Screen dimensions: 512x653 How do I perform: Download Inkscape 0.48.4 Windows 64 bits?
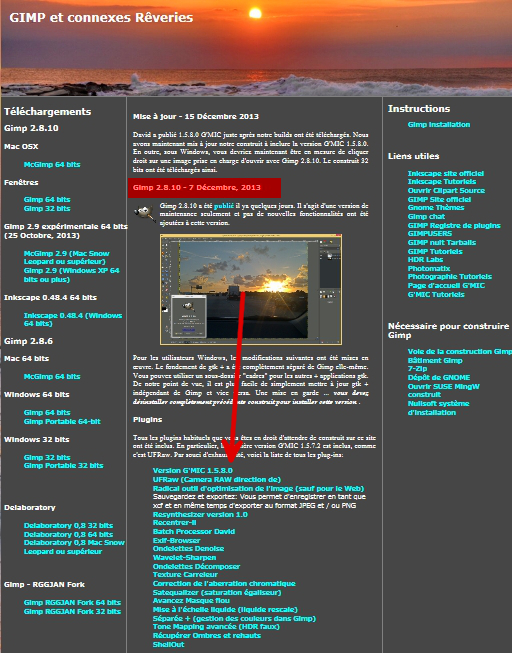click(73, 319)
